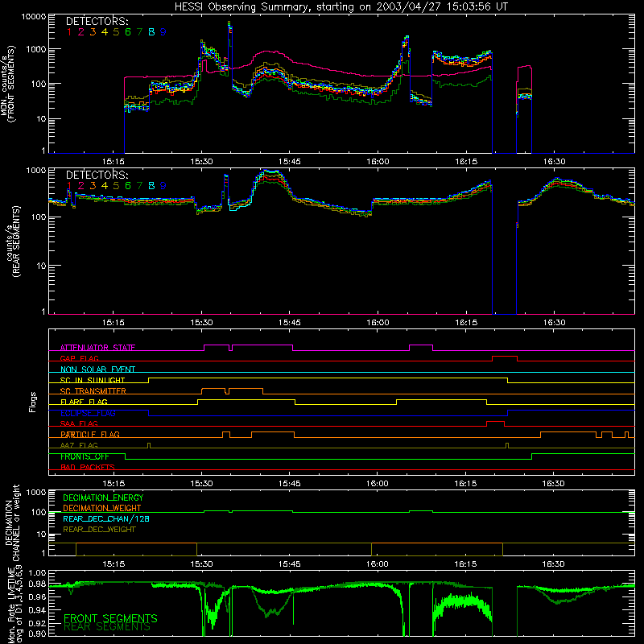Click the SC_IN_SUNLIGHT flag label
This screenshot has height=644, width=644.
tap(93, 380)
